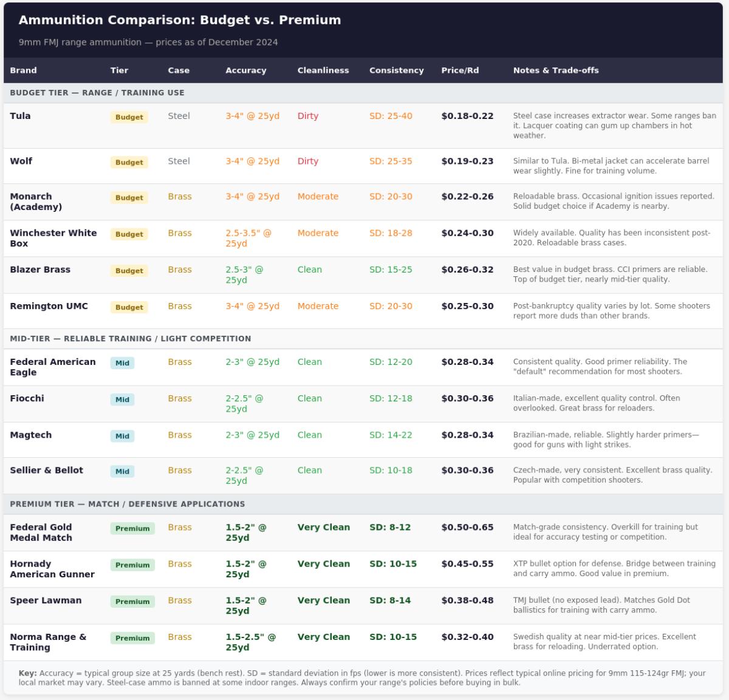Click the Federal Gold Medal Match brand name
729x700 pixels.
click(x=41, y=532)
